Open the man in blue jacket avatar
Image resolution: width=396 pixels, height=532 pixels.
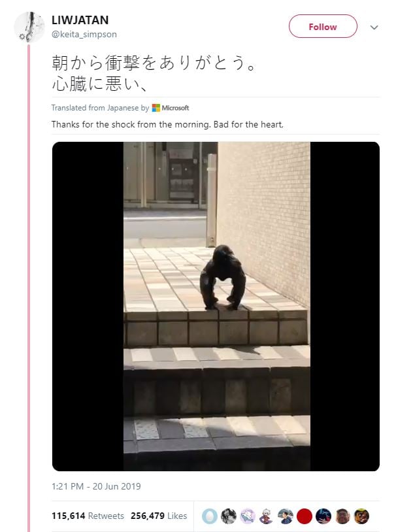click(286, 516)
